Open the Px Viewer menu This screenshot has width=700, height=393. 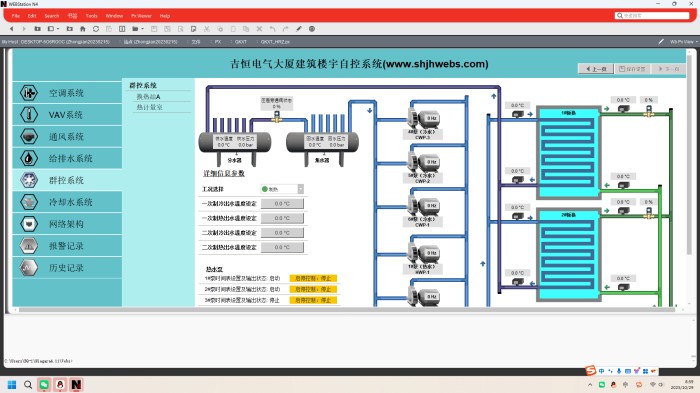[x=141, y=16]
